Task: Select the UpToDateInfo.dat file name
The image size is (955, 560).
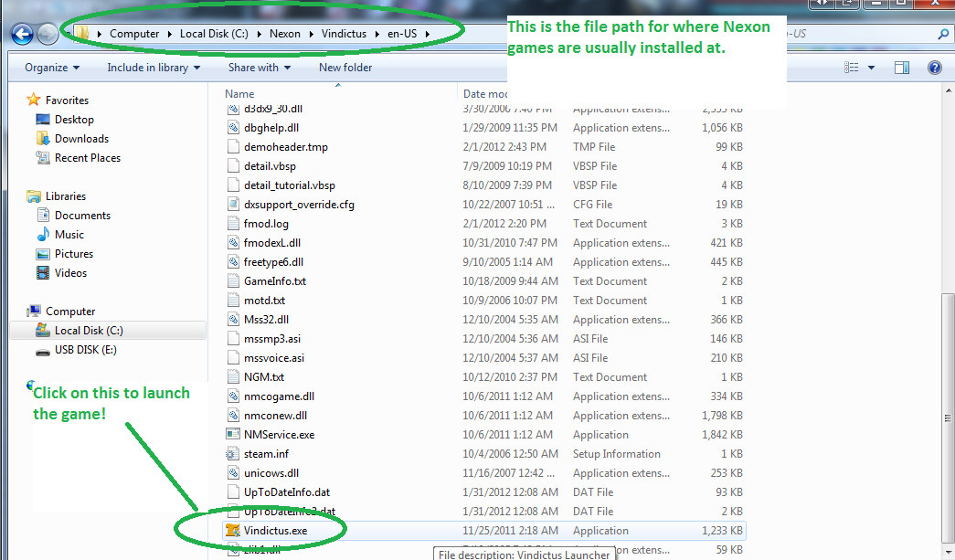Action: click(287, 491)
